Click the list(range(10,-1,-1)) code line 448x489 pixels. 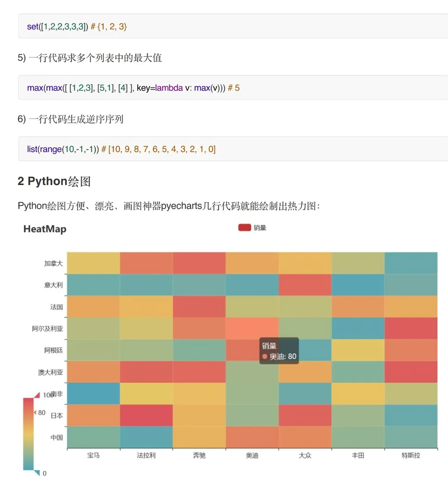[x=121, y=149]
